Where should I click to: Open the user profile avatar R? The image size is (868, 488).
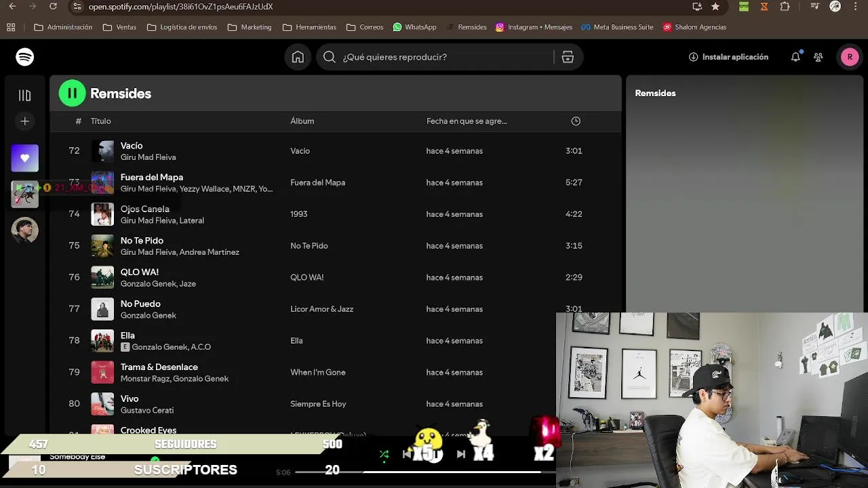(850, 57)
